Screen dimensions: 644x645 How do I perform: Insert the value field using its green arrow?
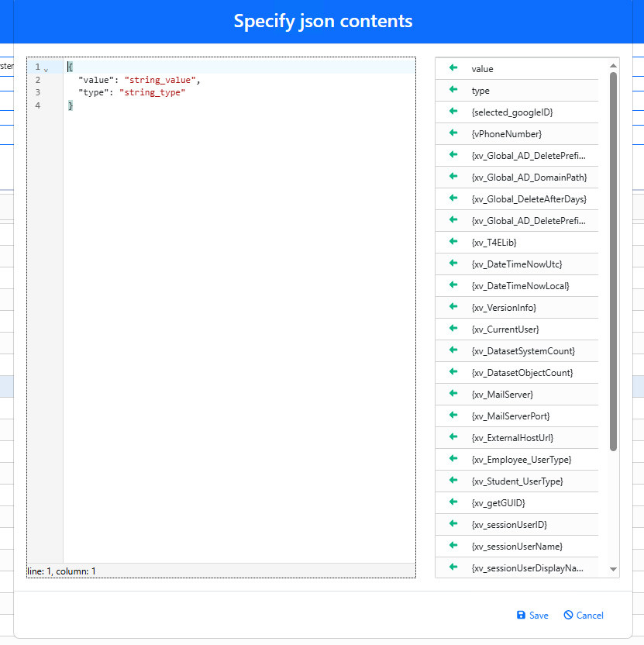453,68
